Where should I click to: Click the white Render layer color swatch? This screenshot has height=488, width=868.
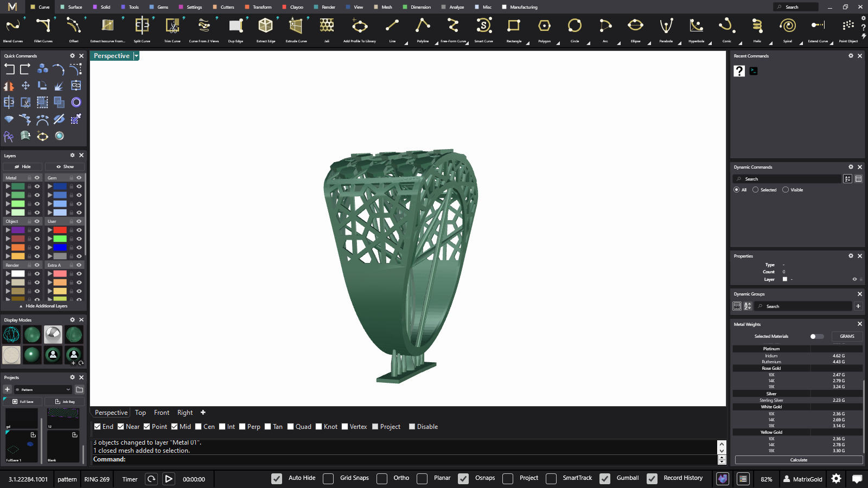pos(18,274)
